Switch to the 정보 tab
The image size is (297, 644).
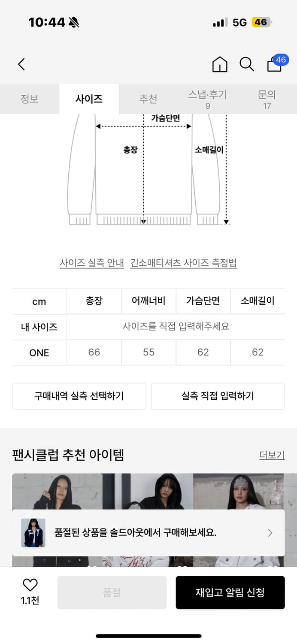coord(30,99)
